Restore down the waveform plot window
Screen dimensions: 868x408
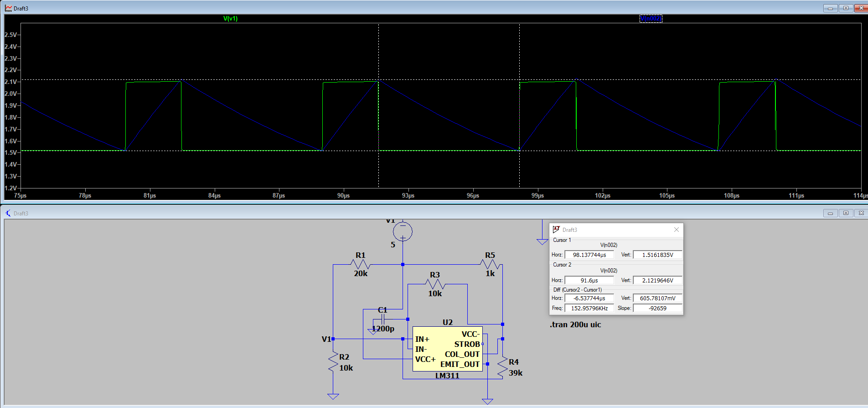click(846, 8)
